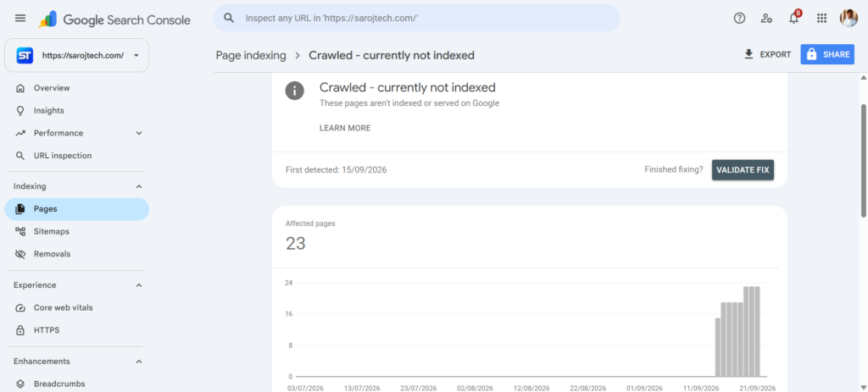The image size is (868, 392).
Task: Open the Google apps grid icon
Action: coord(822,19)
